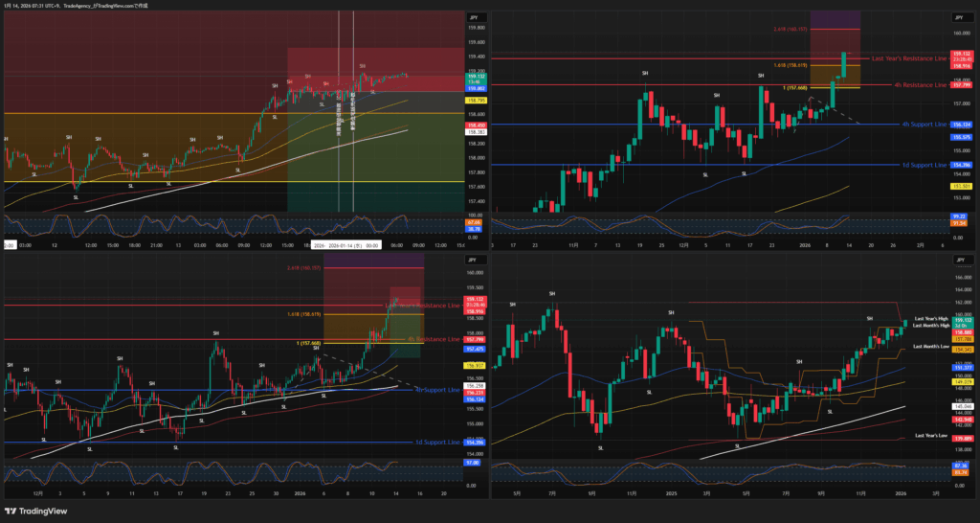The width and height of the screenshot is (980, 523).
Task: Select the Last Month's Low label
Action: tap(930, 345)
